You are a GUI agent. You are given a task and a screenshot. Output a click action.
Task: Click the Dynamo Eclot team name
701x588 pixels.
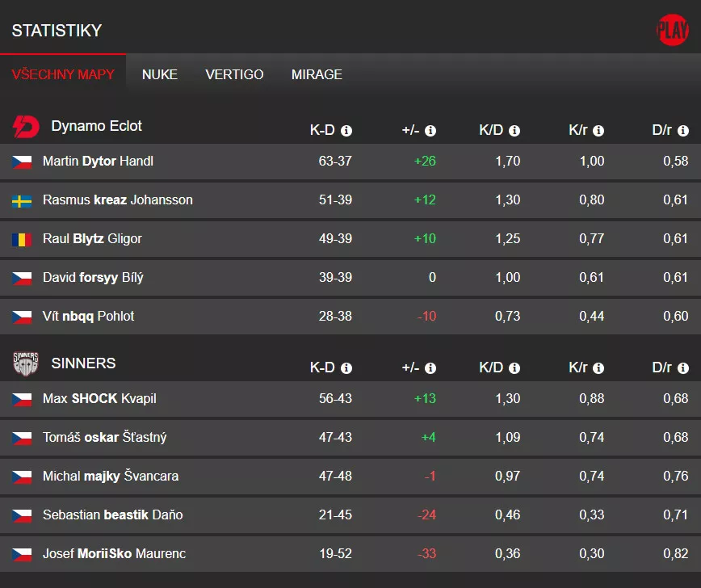[96, 126]
